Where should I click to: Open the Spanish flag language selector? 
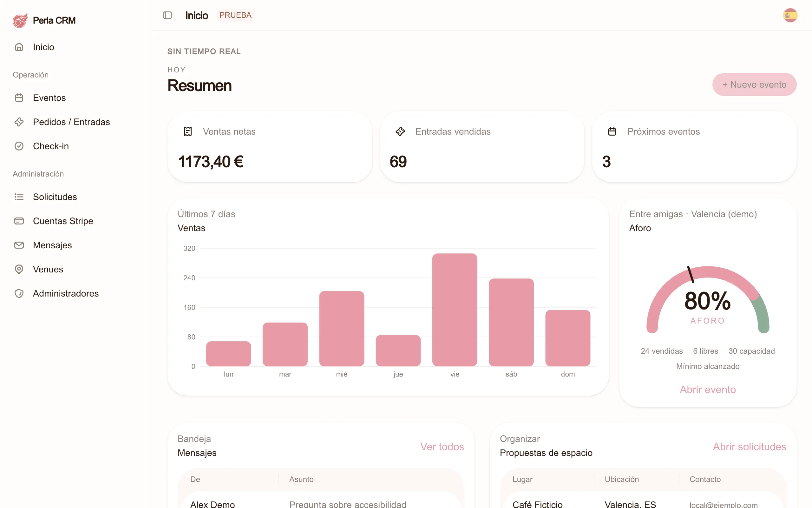click(790, 16)
